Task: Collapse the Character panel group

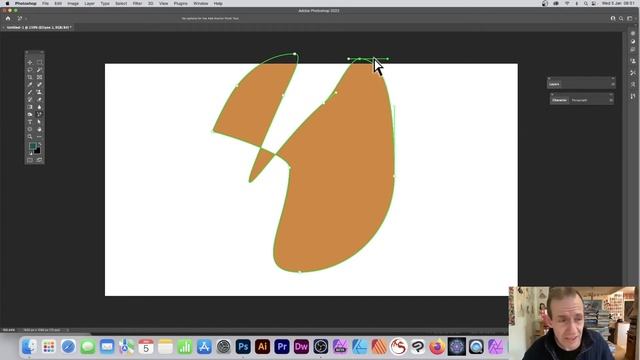Action: tap(611, 94)
